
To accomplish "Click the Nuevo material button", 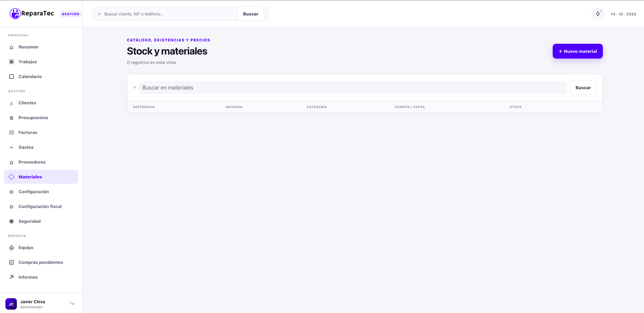I will 578,51.
